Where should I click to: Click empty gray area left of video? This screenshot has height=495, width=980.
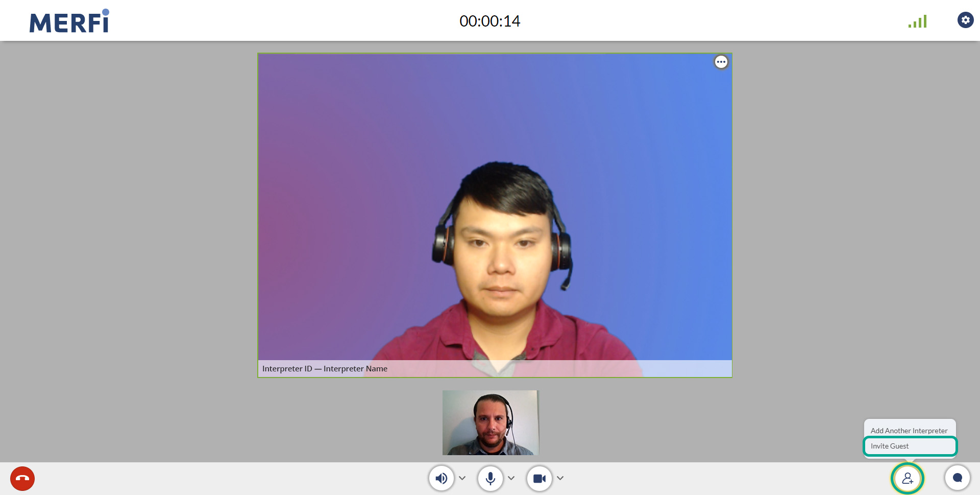click(x=128, y=230)
